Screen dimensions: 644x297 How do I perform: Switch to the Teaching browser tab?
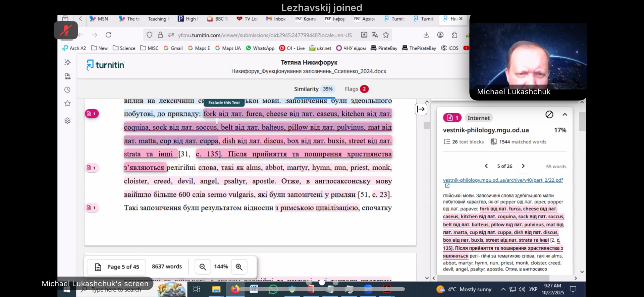pos(158,19)
